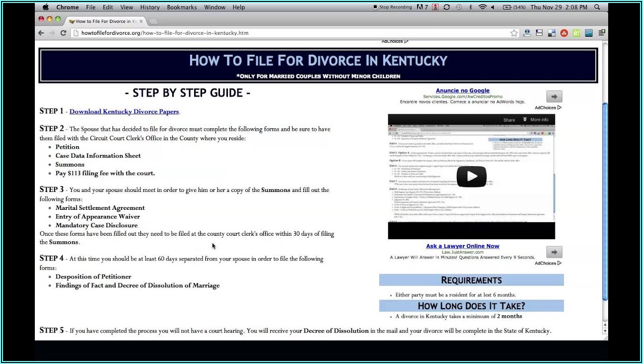Click the volume speaker icon

[x=493, y=7]
